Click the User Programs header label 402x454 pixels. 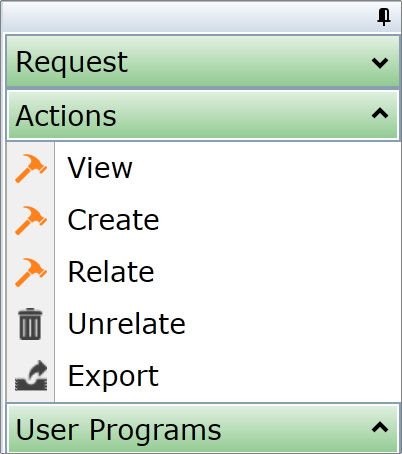point(118,430)
